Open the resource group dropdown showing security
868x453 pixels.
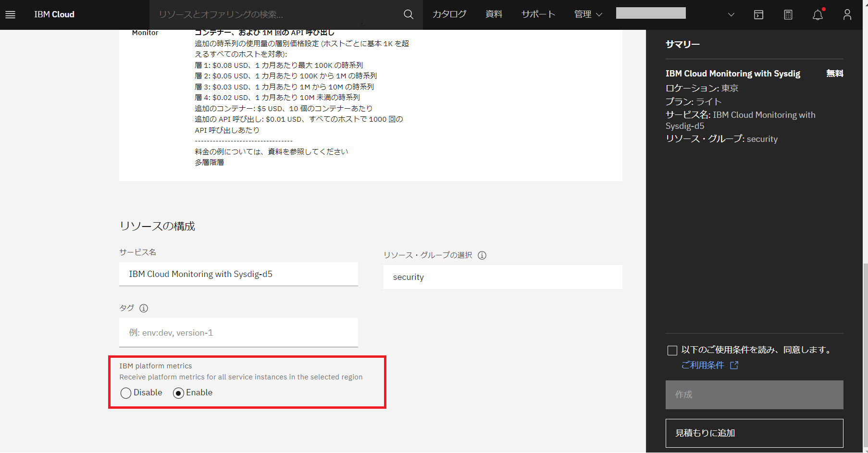tap(503, 277)
